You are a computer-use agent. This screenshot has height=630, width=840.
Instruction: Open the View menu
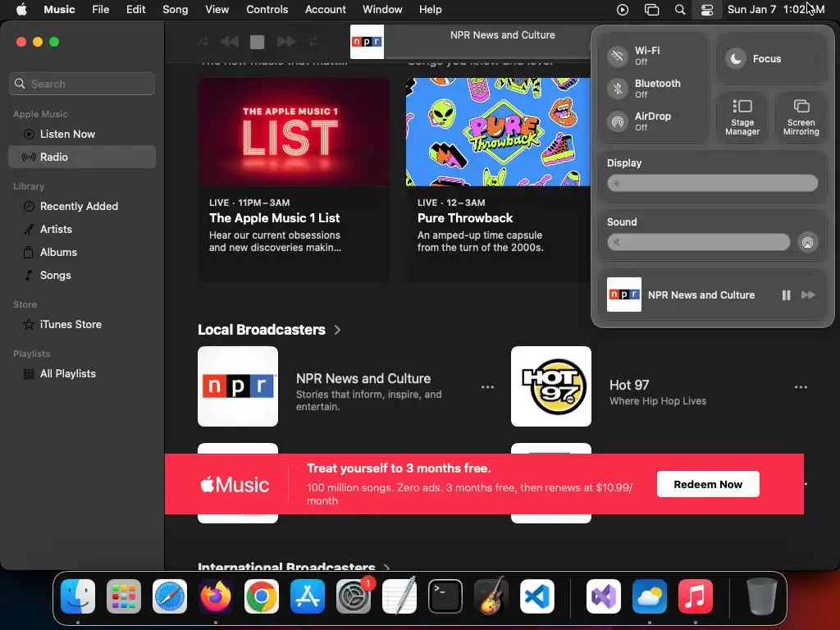(217, 10)
